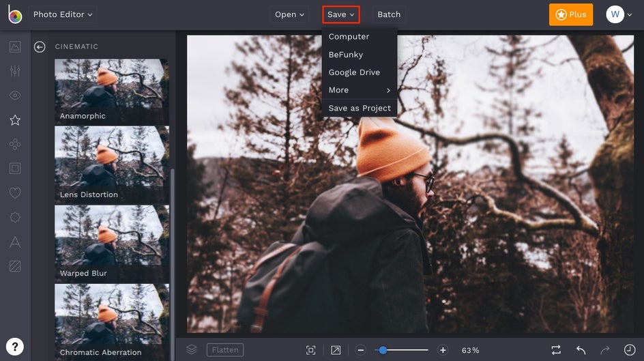
Task: Open the Frames sidebar icon
Action: tap(15, 169)
